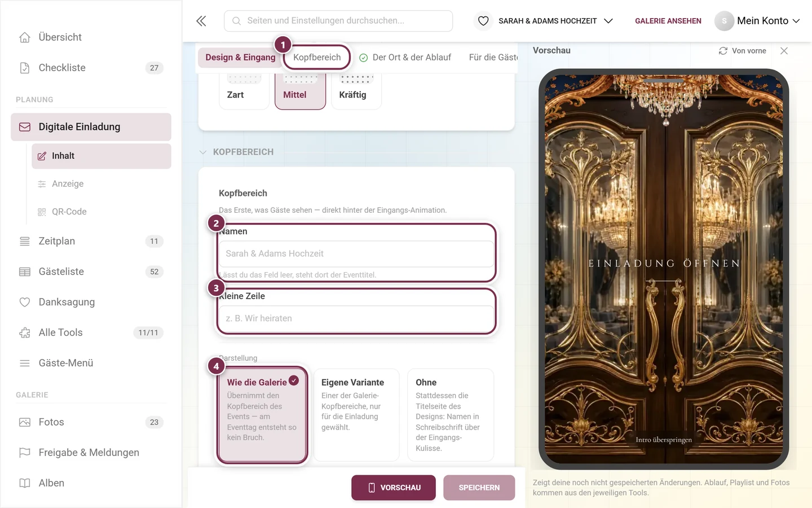
Task: Choose the Ohne display card
Action: (451, 415)
